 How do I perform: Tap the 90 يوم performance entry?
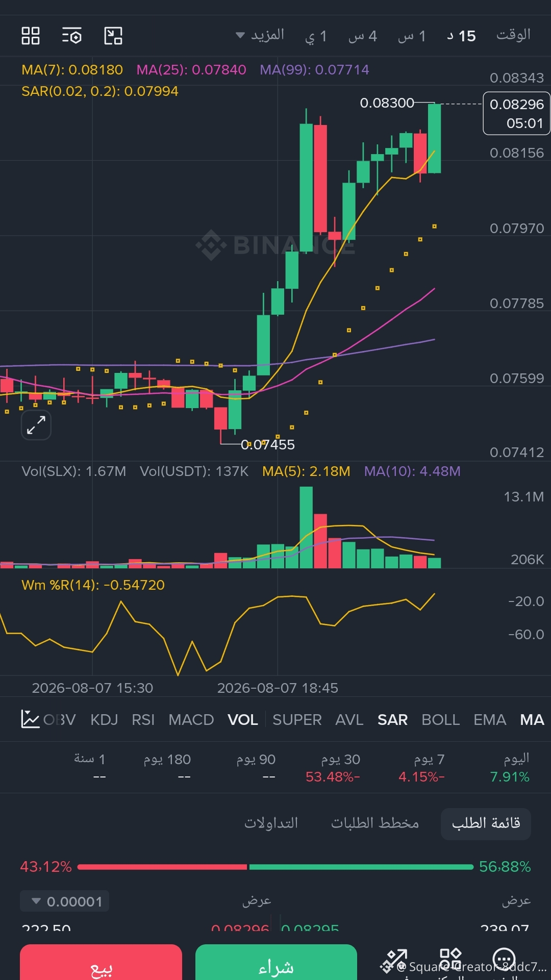click(x=256, y=768)
